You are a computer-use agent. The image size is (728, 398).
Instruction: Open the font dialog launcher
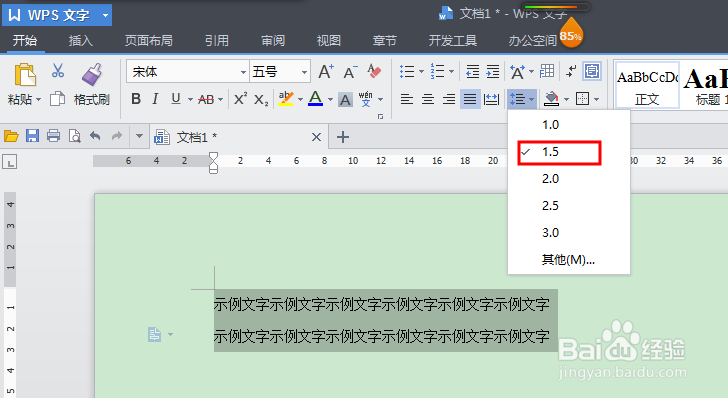(380, 117)
